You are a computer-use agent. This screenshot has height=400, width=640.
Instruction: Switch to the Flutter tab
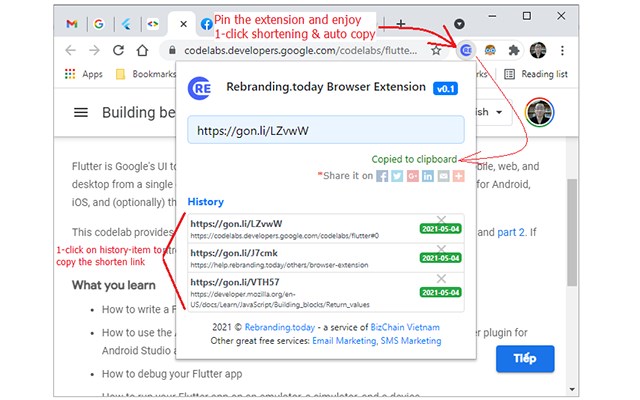(127, 24)
